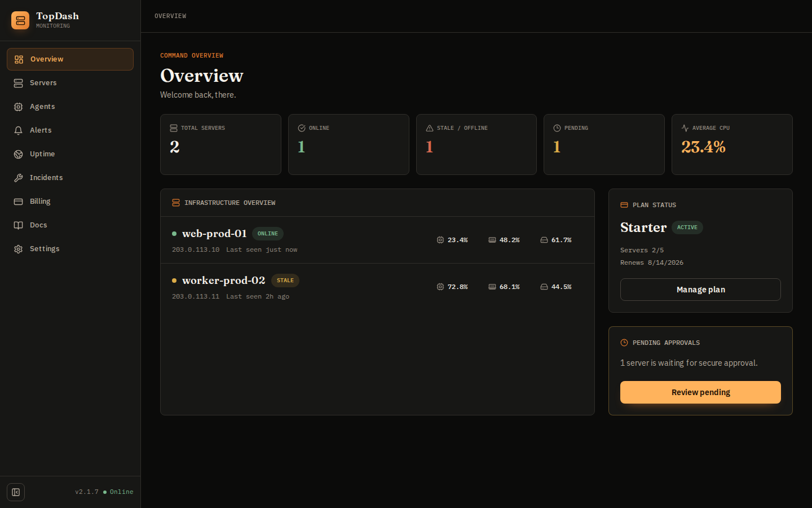Click the Average CPU value 23.4%

click(703, 147)
